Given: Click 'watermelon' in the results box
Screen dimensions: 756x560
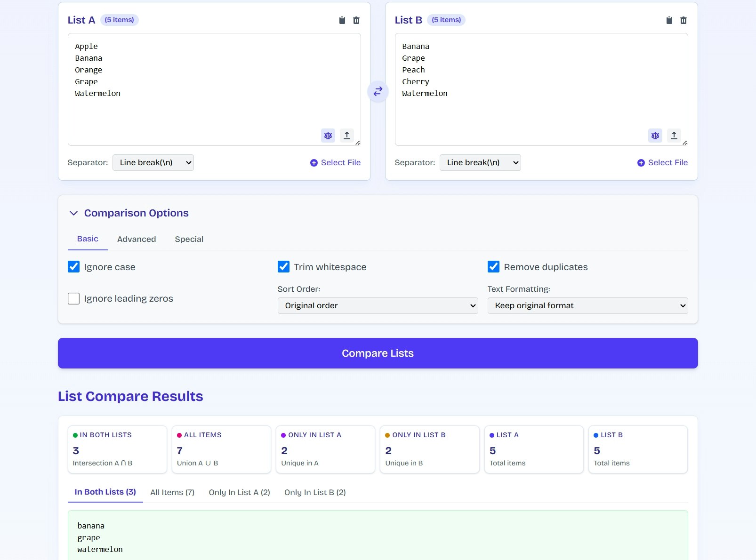Looking at the screenshot, I should pyautogui.click(x=100, y=550).
